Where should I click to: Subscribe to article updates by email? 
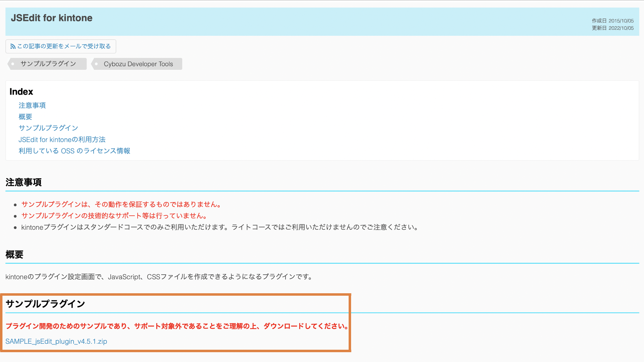[64, 46]
